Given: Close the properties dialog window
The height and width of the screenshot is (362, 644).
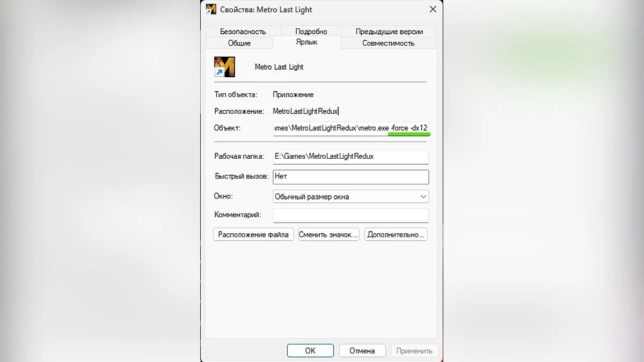Looking at the screenshot, I should (433, 9).
